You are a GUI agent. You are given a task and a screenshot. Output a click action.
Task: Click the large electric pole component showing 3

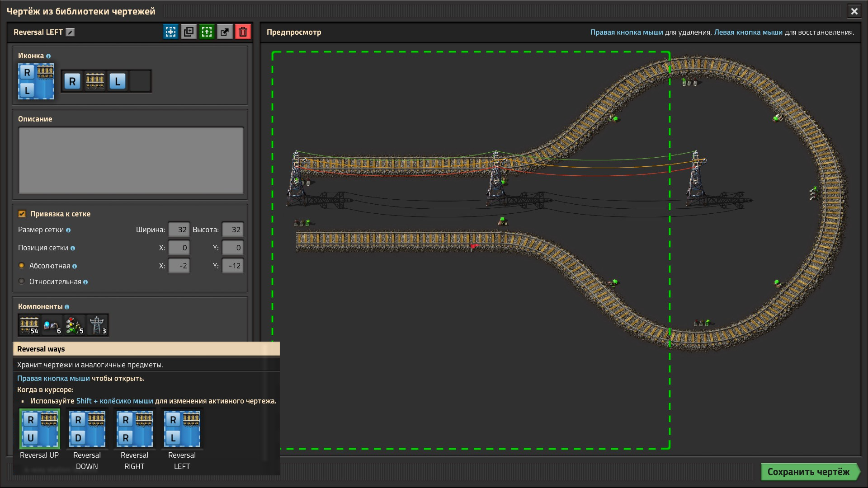pyautogui.click(x=97, y=325)
